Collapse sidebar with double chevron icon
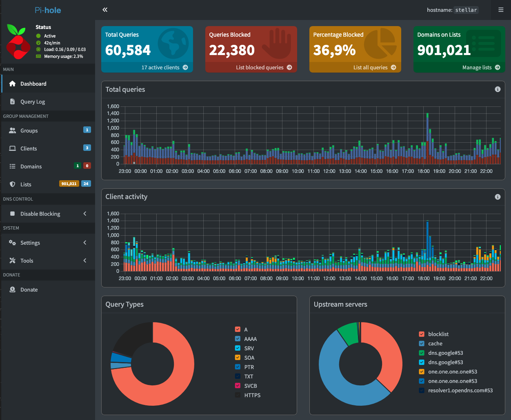Image resolution: width=511 pixels, height=420 pixels. (105, 10)
